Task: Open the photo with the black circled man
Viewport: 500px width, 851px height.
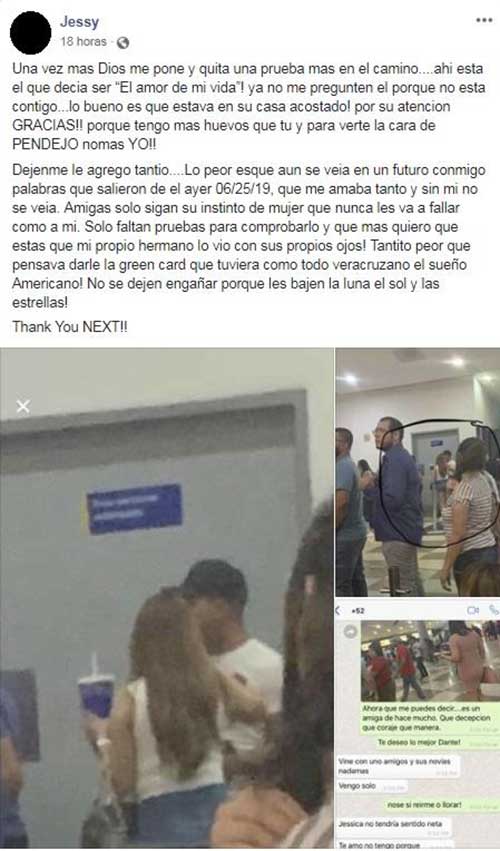Action: tap(417, 472)
